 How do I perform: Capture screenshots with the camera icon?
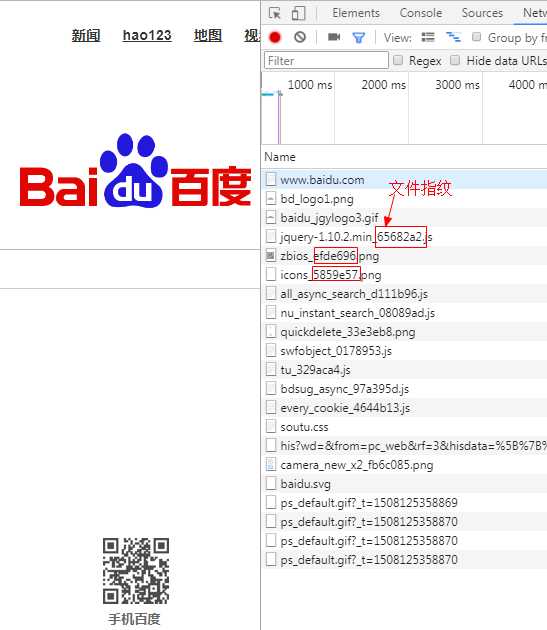(334, 37)
